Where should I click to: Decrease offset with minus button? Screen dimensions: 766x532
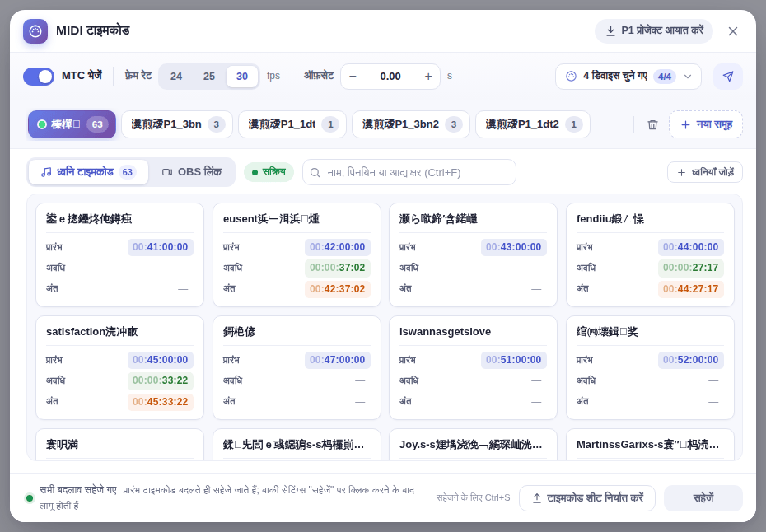[x=353, y=77]
